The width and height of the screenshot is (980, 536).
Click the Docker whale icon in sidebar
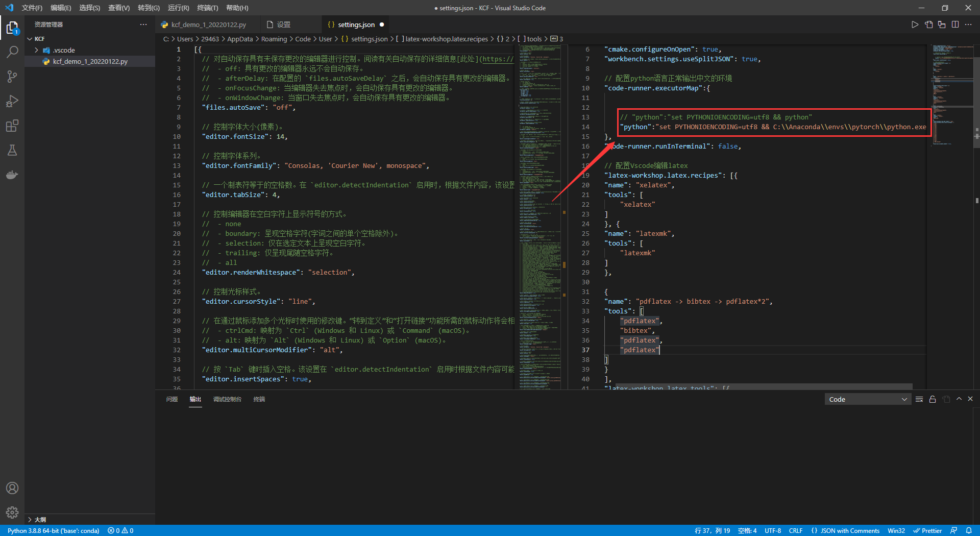pyautogui.click(x=12, y=175)
